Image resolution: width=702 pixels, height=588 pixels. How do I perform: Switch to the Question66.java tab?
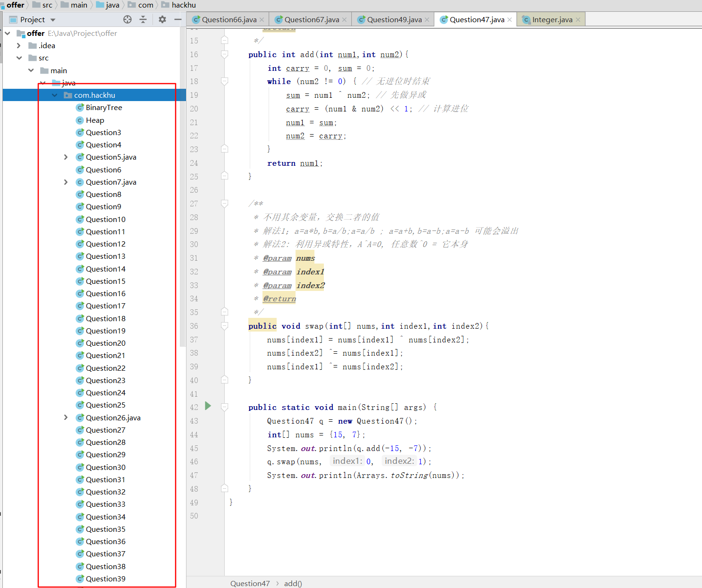[x=228, y=19]
